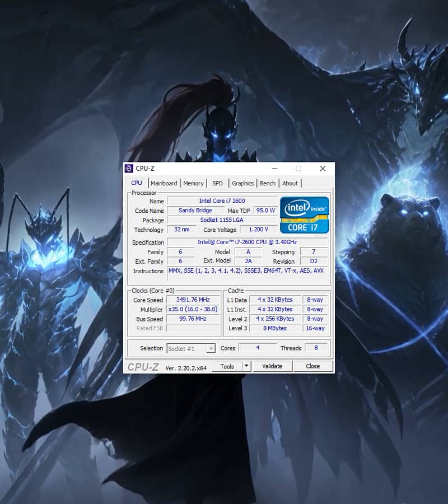Click the Validate button
The image size is (448, 504).
(x=272, y=366)
